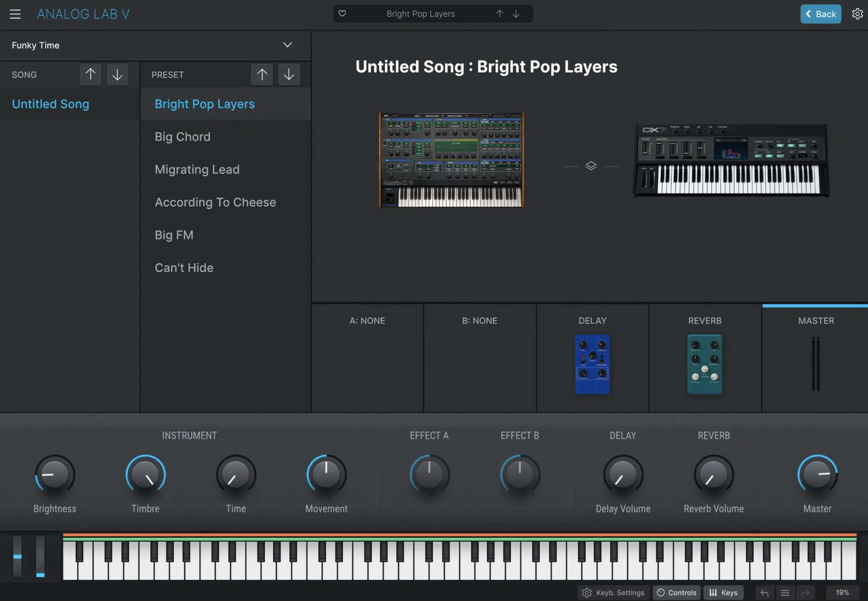This screenshot has height=601, width=868.
Task: Move preset down with PRESET down arrow
Action: pyautogui.click(x=289, y=74)
